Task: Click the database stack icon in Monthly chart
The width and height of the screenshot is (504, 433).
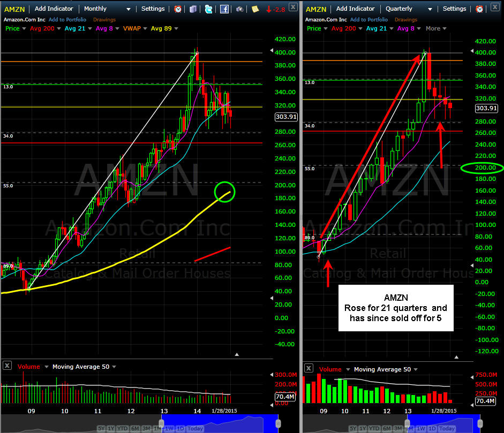Action: click(x=193, y=9)
